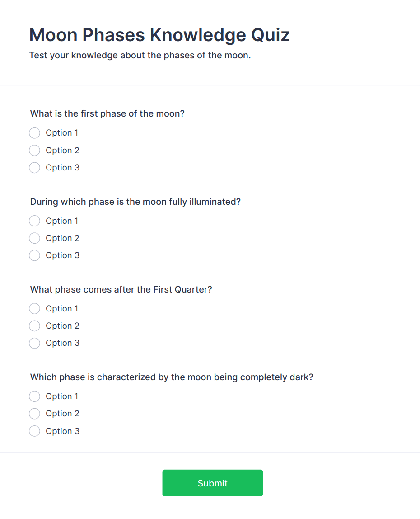Select Option 1 for the completely dark question
Image resolution: width=420 pixels, height=519 pixels.
[x=34, y=396]
